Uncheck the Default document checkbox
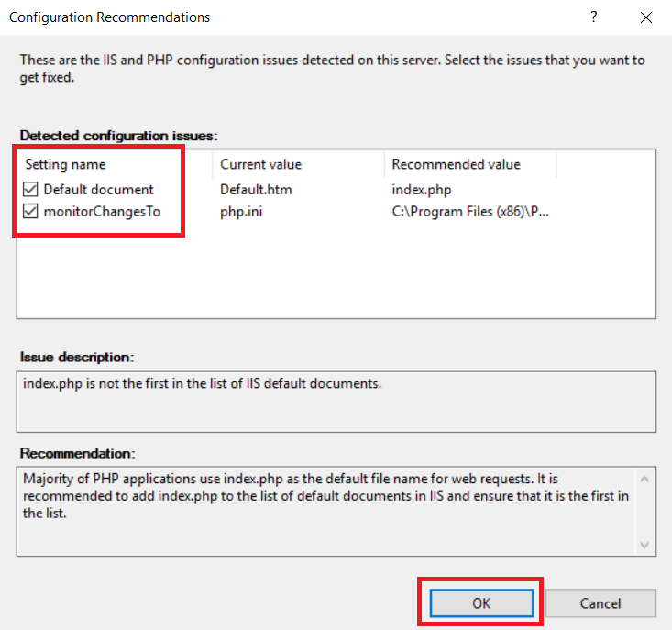This screenshot has width=672, height=630. (x=30, y=190)
